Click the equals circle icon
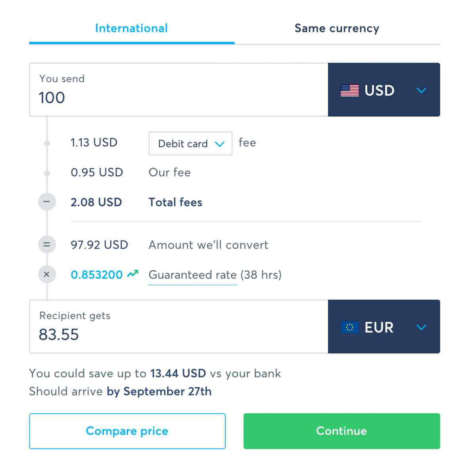The image size is (476, 476). click(47, 245)
